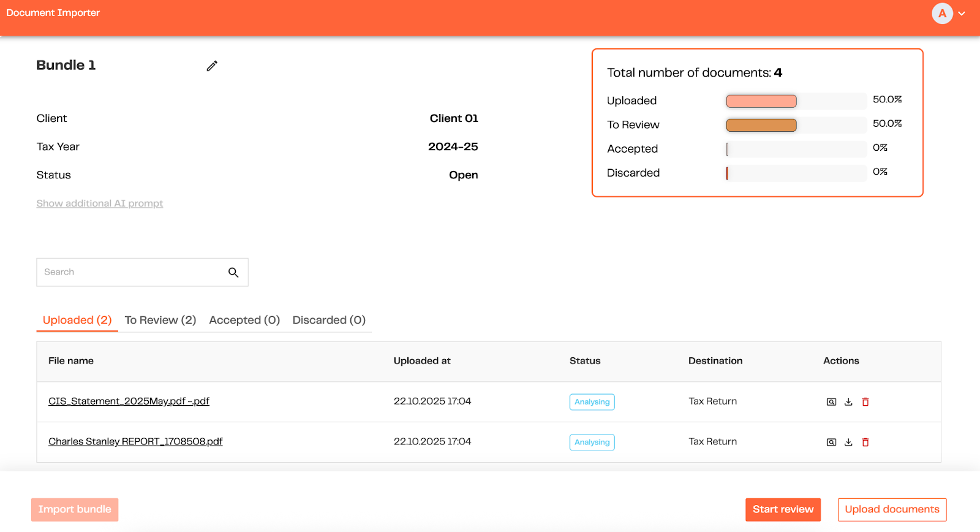Click the Open status value
This screenshot has height=532, width=980.
click(x=464, y=175)
